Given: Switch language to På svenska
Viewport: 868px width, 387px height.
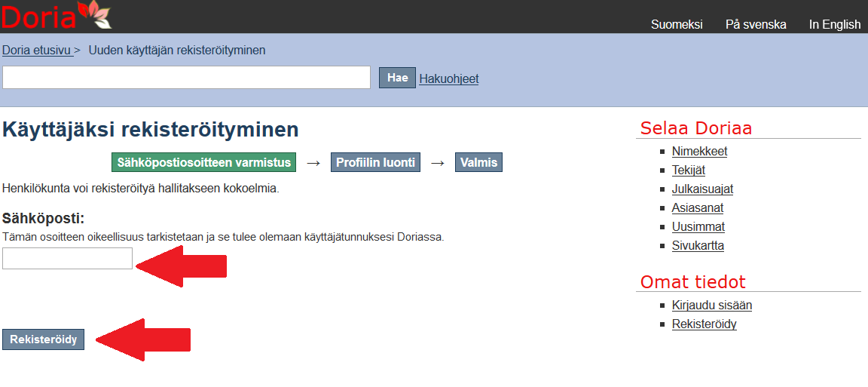Looking at the screenshot, I should (756, 24).
